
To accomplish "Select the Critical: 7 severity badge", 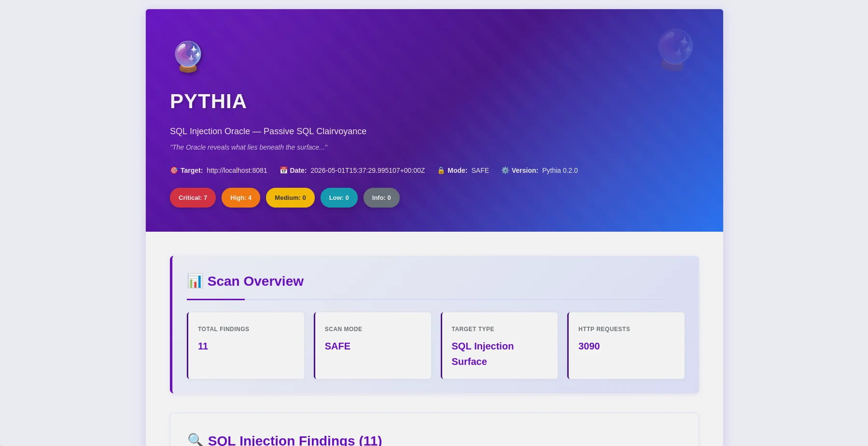I will pos(193,198).
